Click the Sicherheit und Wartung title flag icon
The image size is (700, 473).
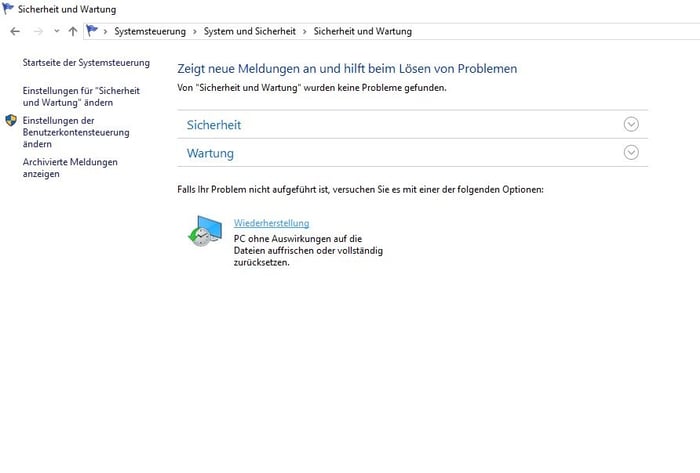pyautogui.click(x=8, y=8)
